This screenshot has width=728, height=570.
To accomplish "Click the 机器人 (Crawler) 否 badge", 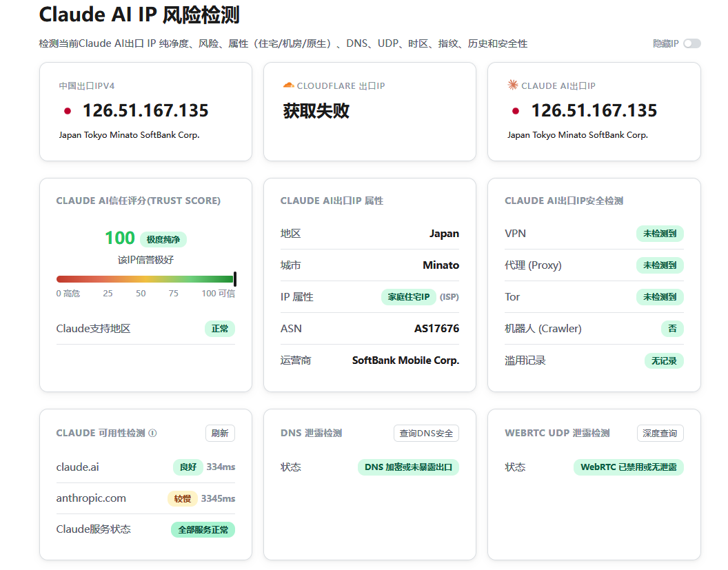I will (x=672, y=329).
